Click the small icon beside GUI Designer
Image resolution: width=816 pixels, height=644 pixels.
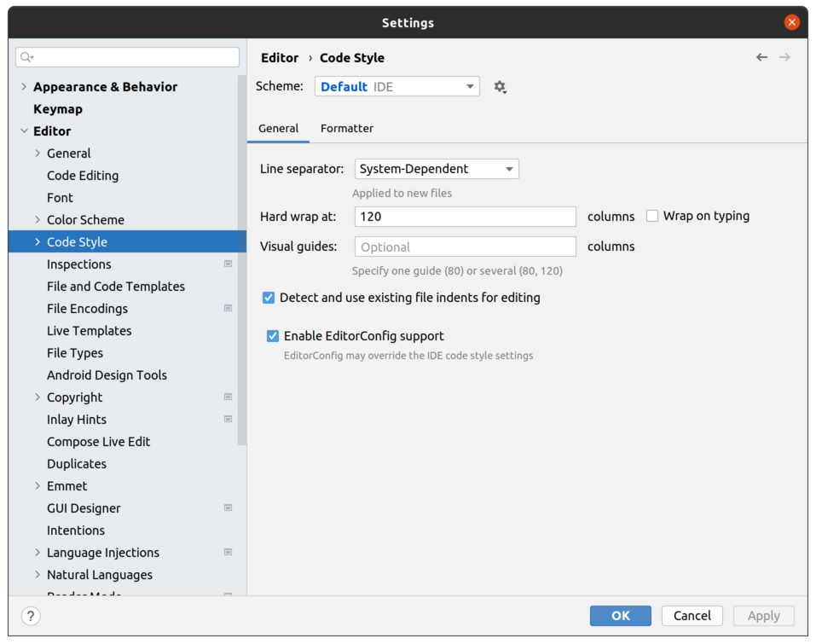[x=228, y=508]
